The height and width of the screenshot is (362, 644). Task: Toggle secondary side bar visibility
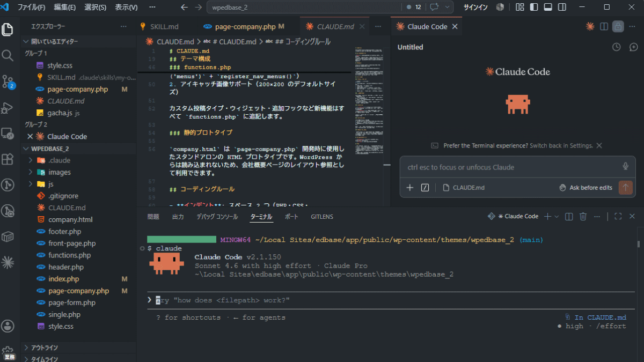pyautogui.click(x=561, y=8)
